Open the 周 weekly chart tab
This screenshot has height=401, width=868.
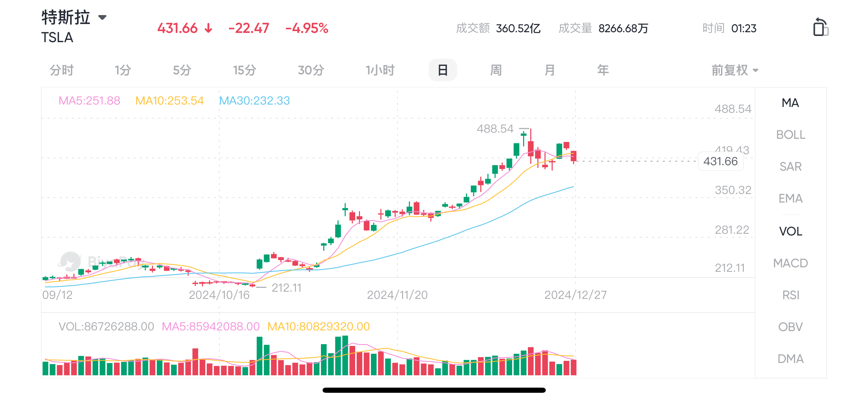click(496, 70)
